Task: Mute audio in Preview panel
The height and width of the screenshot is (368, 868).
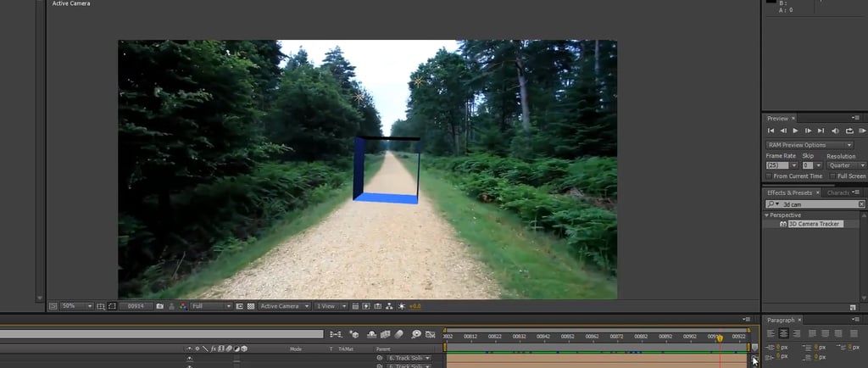Action: click(x=835, y=131)
